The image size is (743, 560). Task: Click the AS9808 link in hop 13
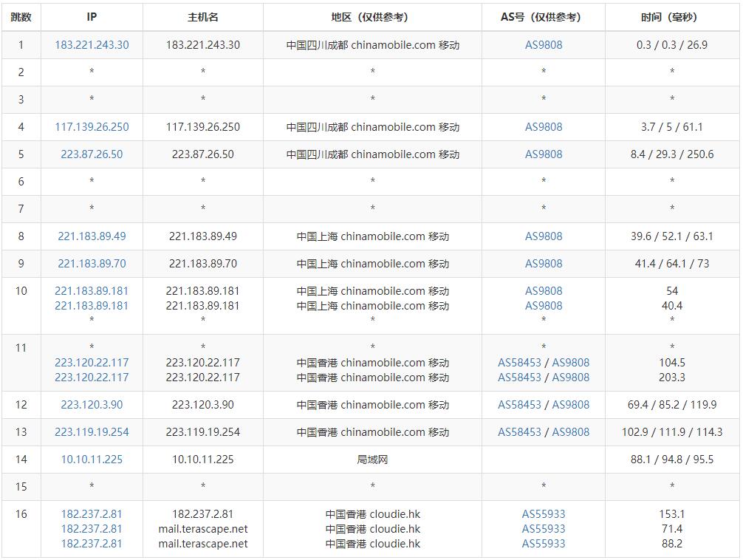(571, 432)
